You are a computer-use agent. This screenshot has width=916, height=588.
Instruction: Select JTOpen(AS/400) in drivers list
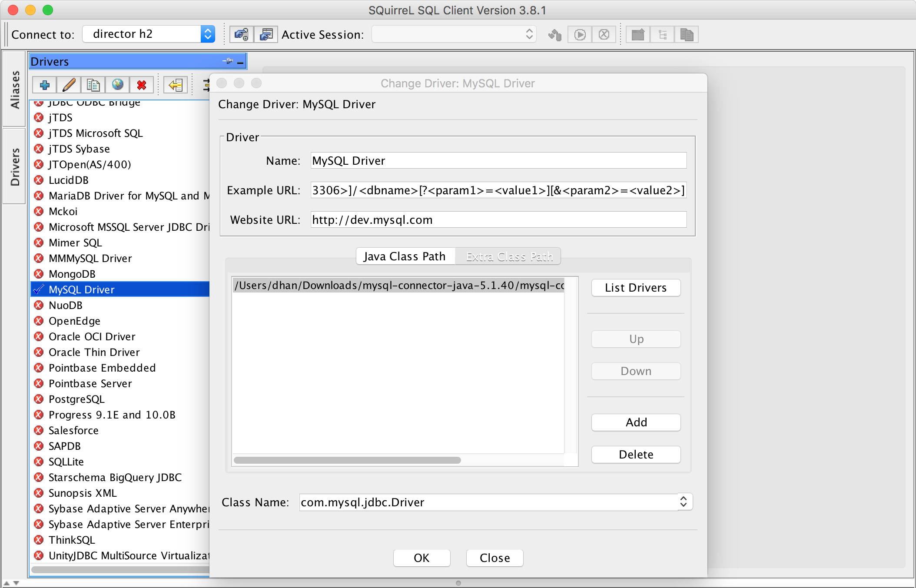120,164
